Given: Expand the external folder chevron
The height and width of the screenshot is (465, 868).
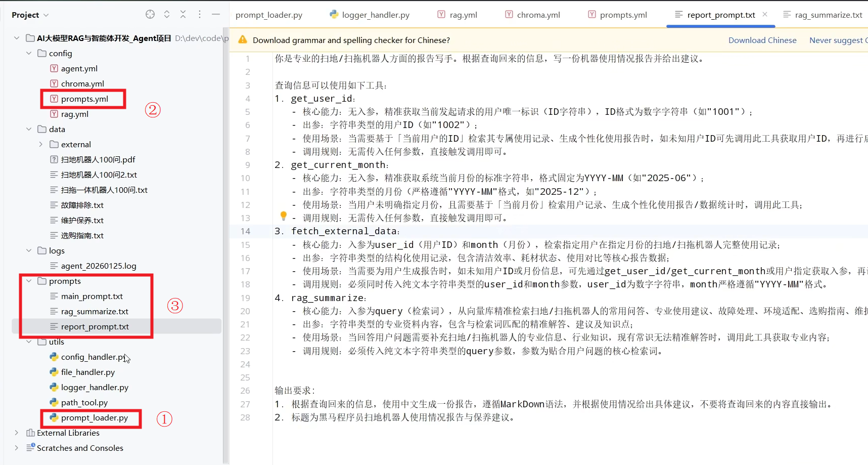Looking at the screenshot, I should [x=41, y=144].
